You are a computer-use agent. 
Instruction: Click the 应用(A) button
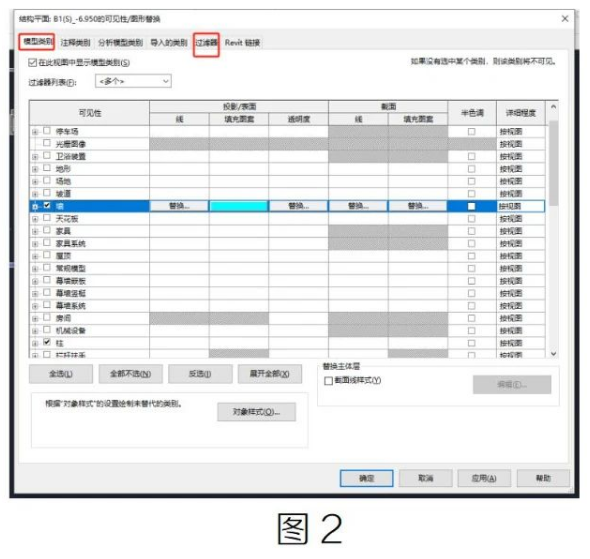coord(484,478)
